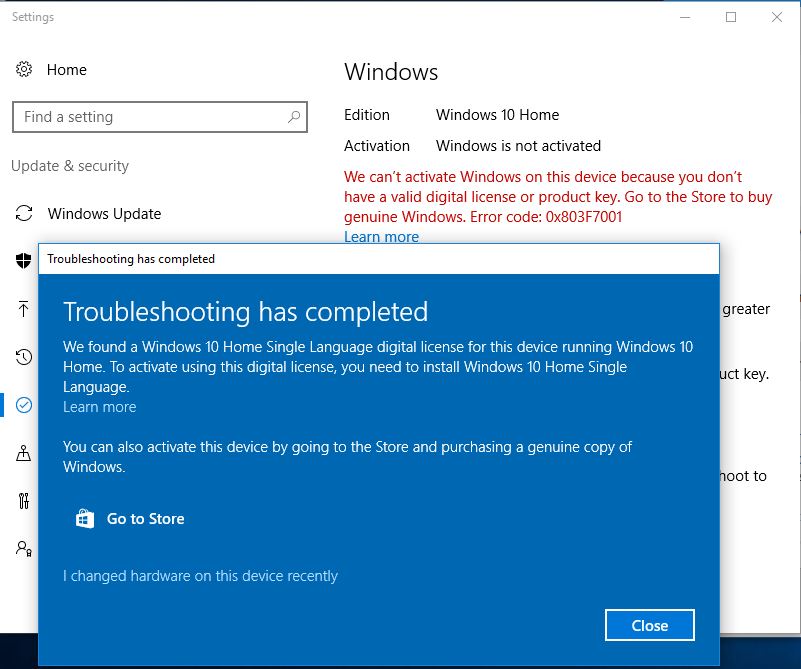Choose I changed hardware on this device recently
This screenshot has height=669, width=801.
[x=200, y=576]
